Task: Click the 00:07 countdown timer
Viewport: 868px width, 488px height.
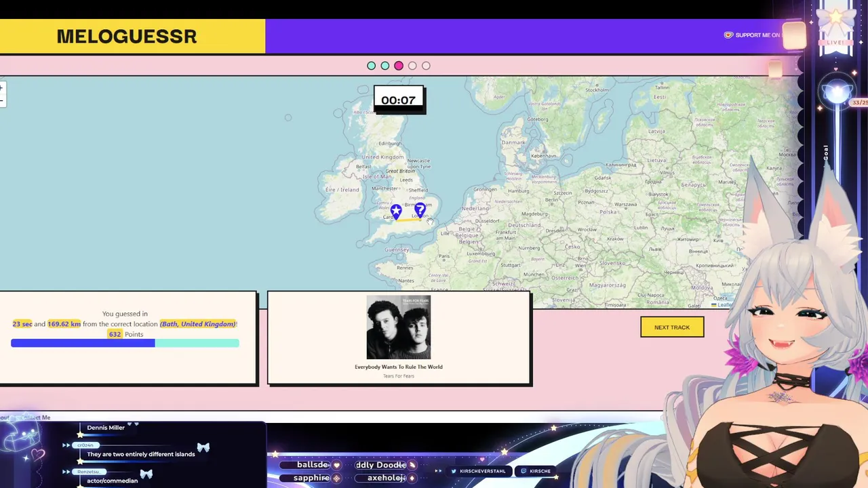Action: coord(399,100)
